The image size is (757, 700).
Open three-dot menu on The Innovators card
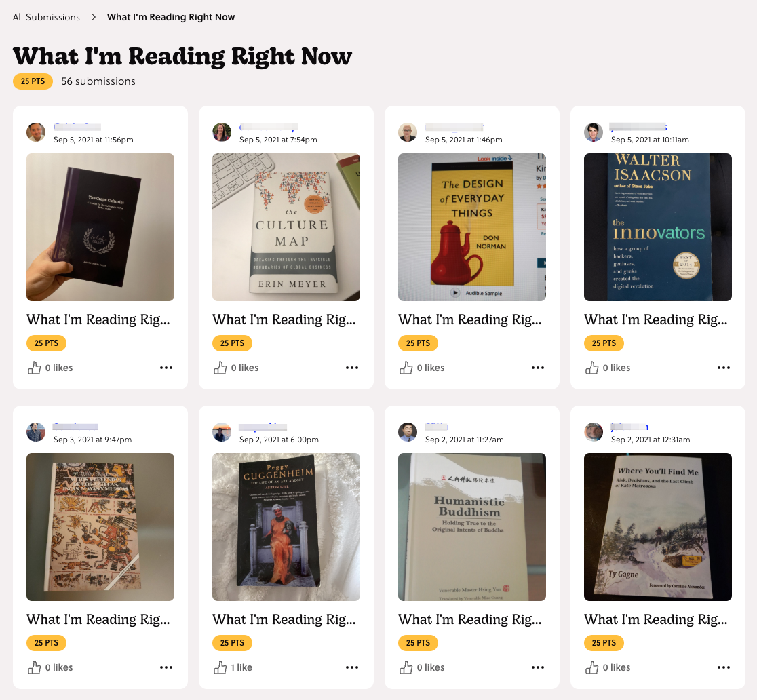click(724, 368)
